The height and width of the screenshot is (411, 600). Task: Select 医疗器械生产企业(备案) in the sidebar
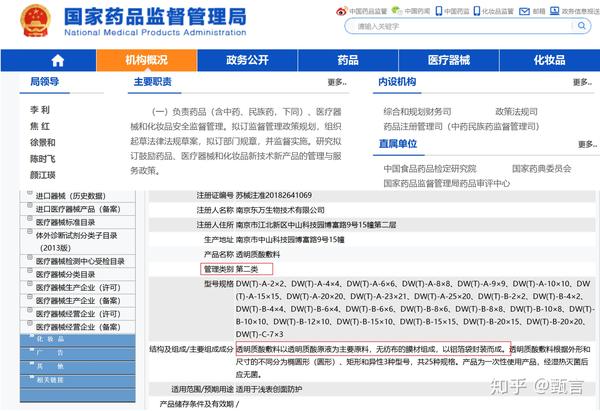(78, 301)
